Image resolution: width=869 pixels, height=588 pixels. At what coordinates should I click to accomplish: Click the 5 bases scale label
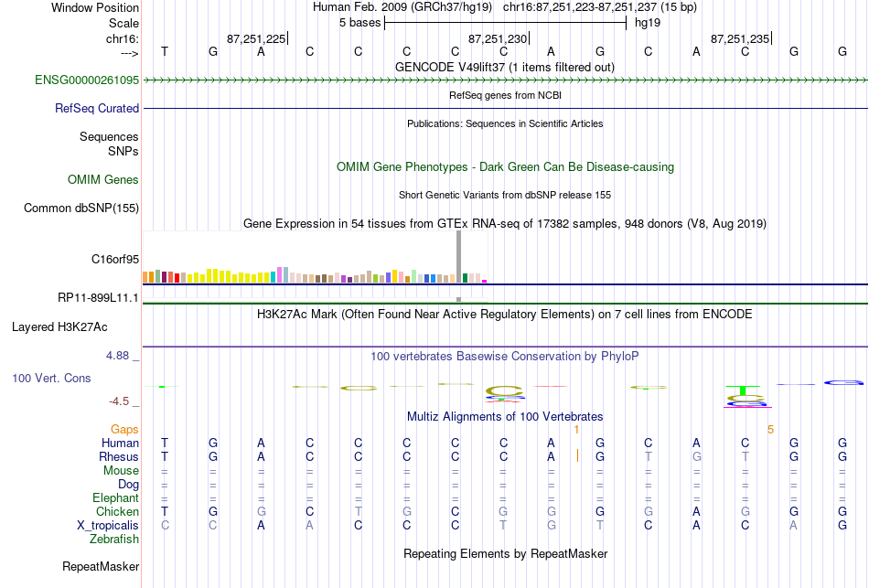(360, 23)
